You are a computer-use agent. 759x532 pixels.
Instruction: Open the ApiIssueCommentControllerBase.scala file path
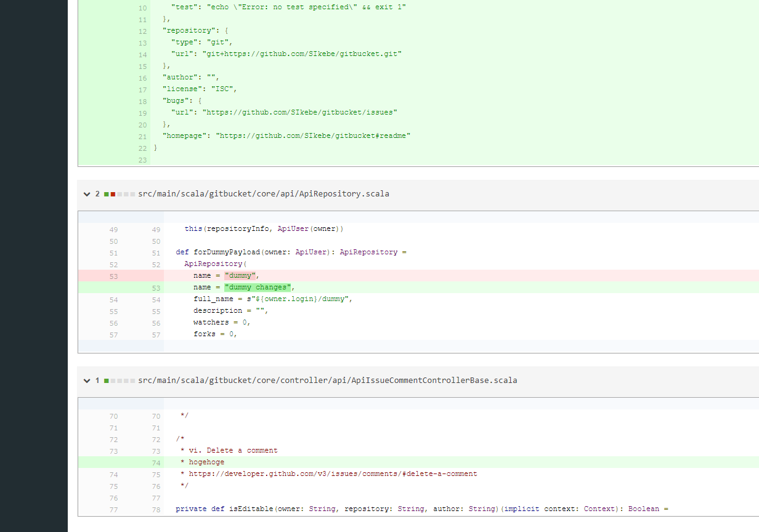point(328,381)
